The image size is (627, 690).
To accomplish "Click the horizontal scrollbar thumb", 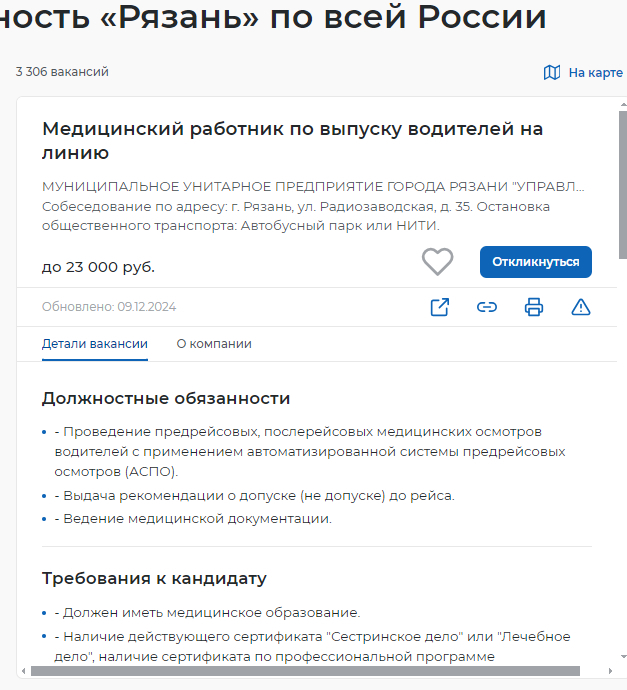I will [x=300, y=671].
